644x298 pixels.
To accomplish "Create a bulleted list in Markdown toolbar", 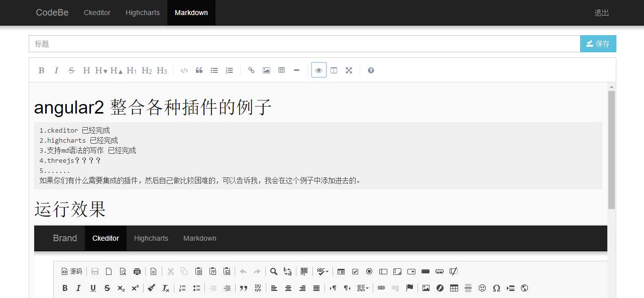I will [214, 70].
